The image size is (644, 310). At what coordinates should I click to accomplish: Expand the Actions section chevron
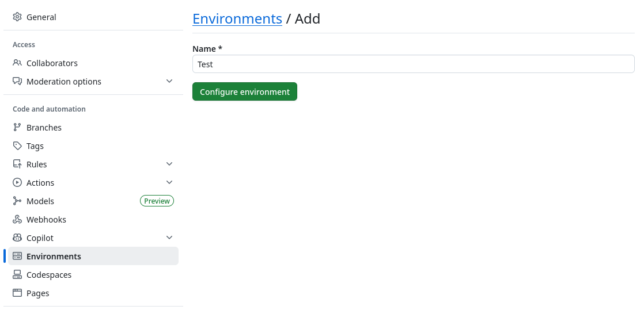click(169, 182)
